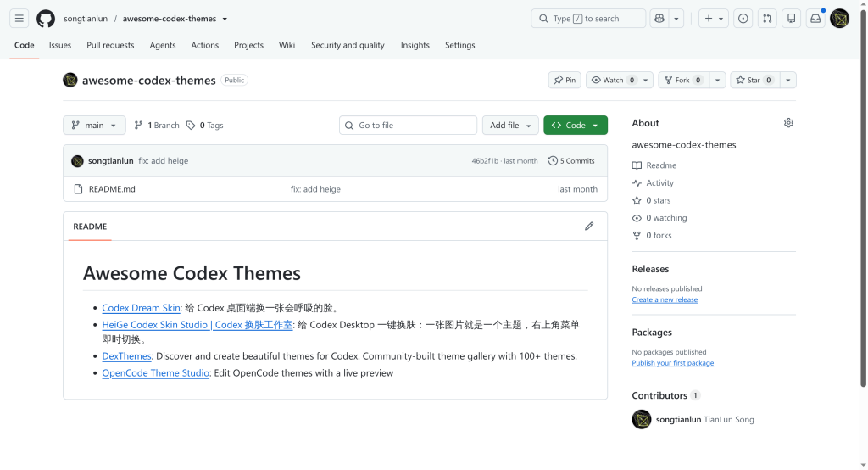
Task: Open the Agents tab
Action: 162,45
